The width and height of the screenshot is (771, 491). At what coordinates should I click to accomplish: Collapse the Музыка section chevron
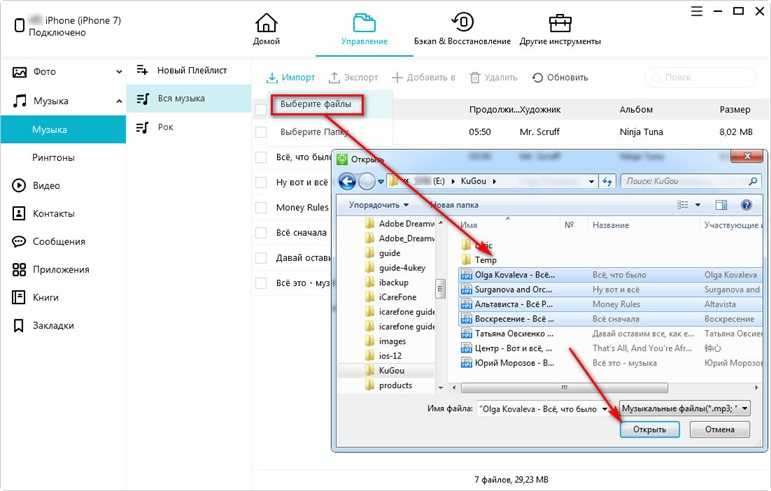(119, 101)
